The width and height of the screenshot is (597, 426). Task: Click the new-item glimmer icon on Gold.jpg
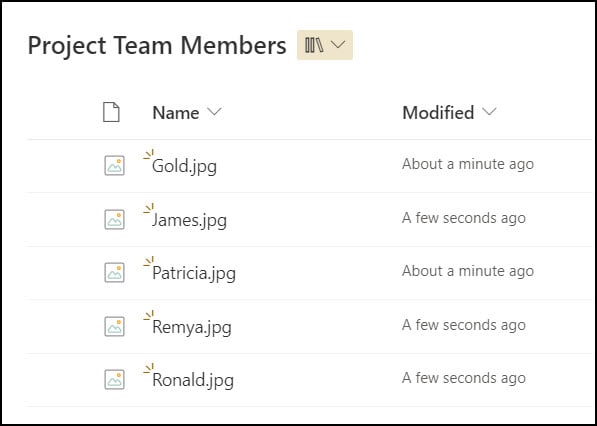[x=148, y=154]
